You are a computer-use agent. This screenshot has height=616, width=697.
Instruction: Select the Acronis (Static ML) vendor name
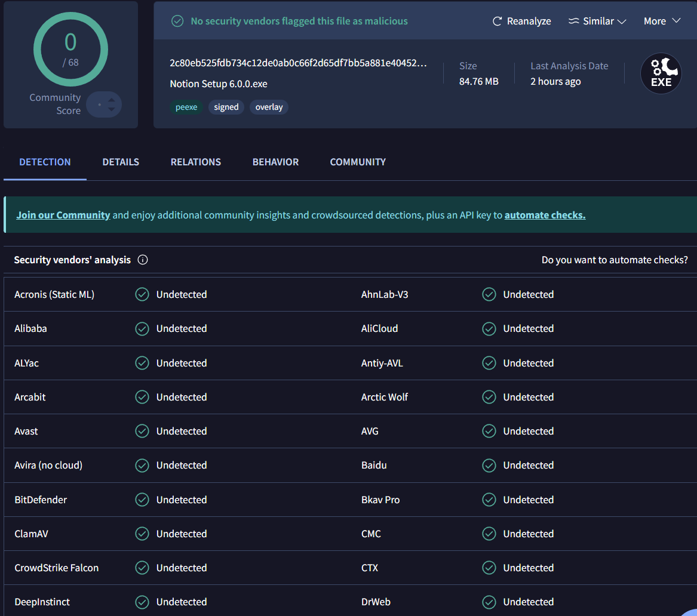[x=54, y=294]
